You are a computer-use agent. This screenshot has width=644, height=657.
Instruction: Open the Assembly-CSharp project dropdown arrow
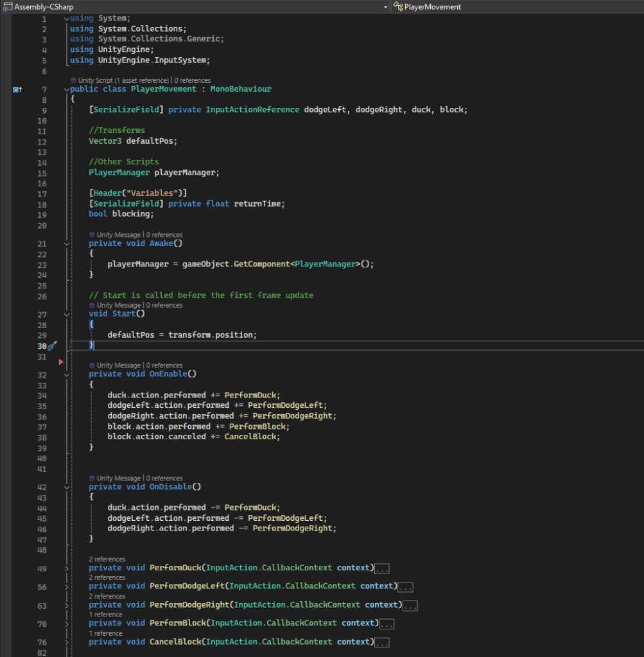[x=385, y=6]
